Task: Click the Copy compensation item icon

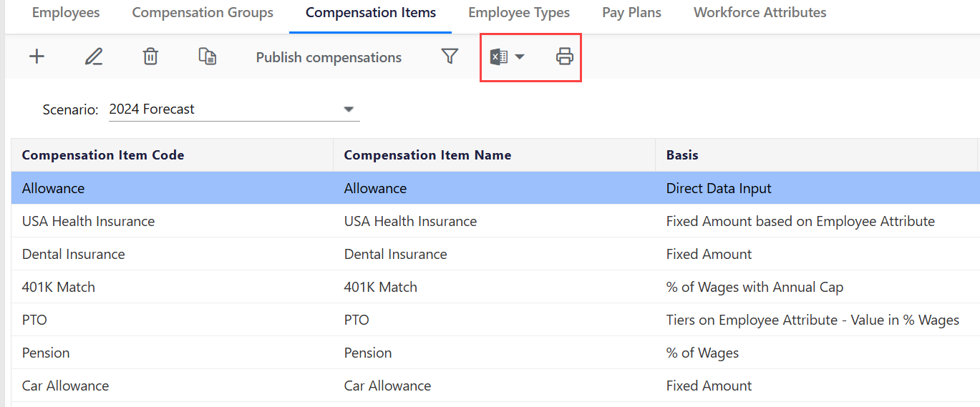Action: click(x=208, y=57)
